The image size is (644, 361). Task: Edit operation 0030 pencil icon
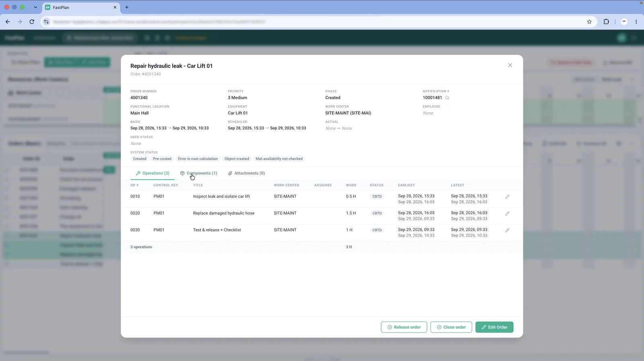(507, 230)
